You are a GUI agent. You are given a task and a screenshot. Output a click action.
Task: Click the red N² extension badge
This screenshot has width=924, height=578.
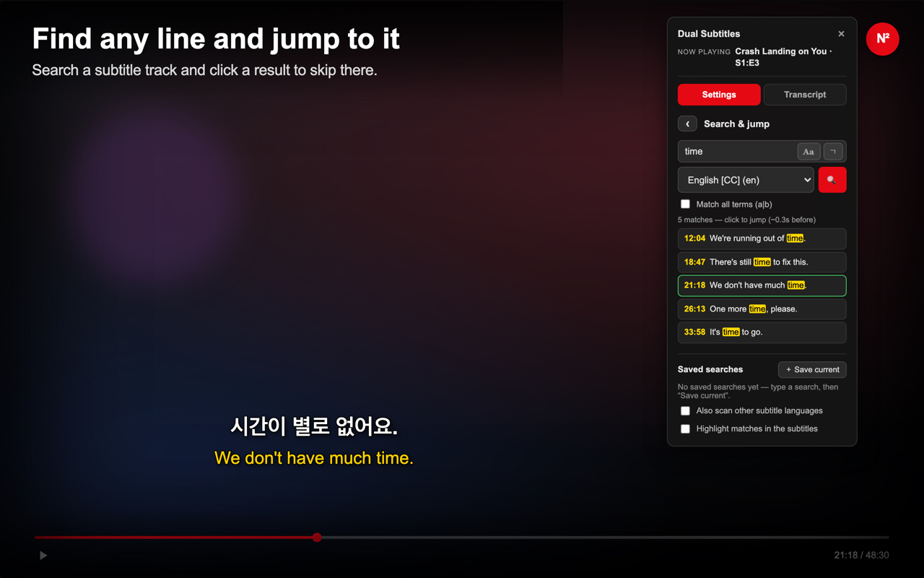point(882,39)
